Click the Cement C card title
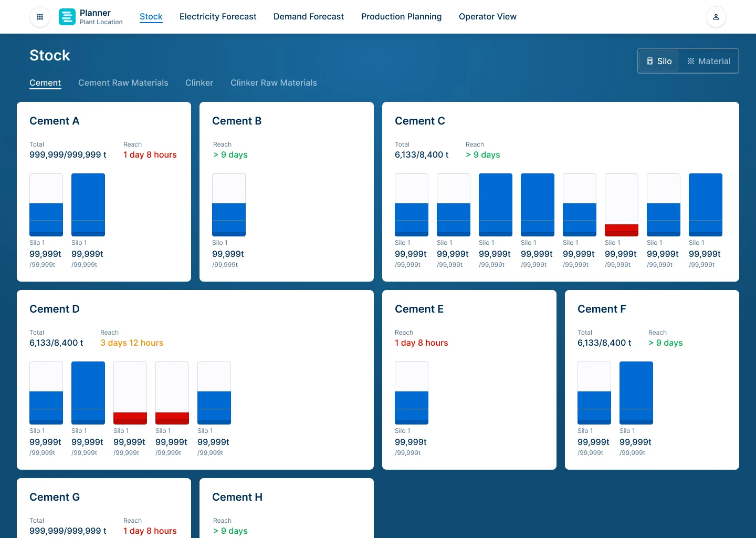The image size is (756, 538). (420, 121)
